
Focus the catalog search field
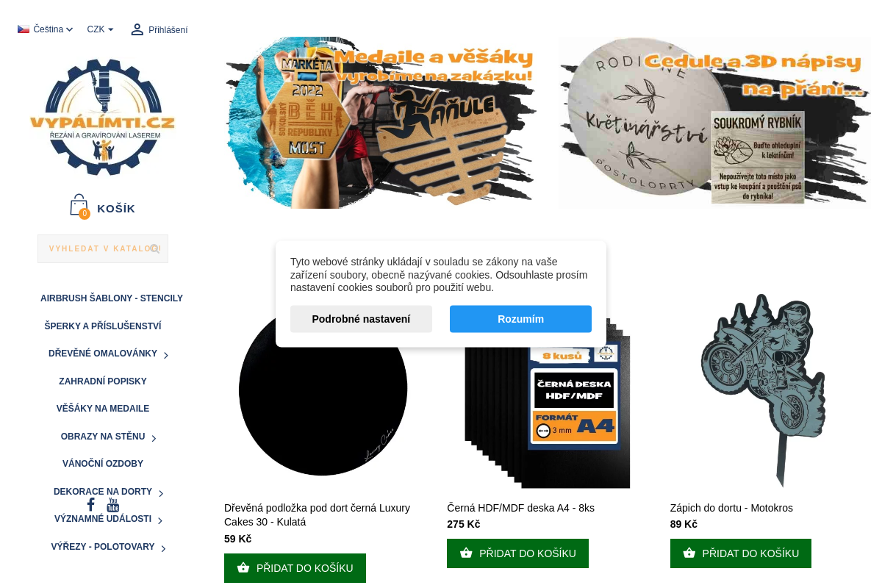pos(103,248)
